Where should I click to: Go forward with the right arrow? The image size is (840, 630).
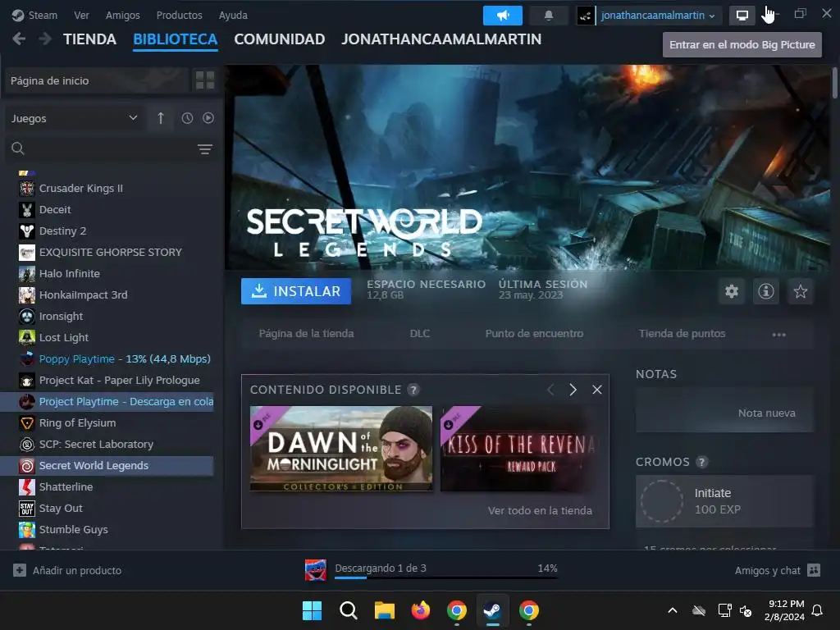coord(46,39)
